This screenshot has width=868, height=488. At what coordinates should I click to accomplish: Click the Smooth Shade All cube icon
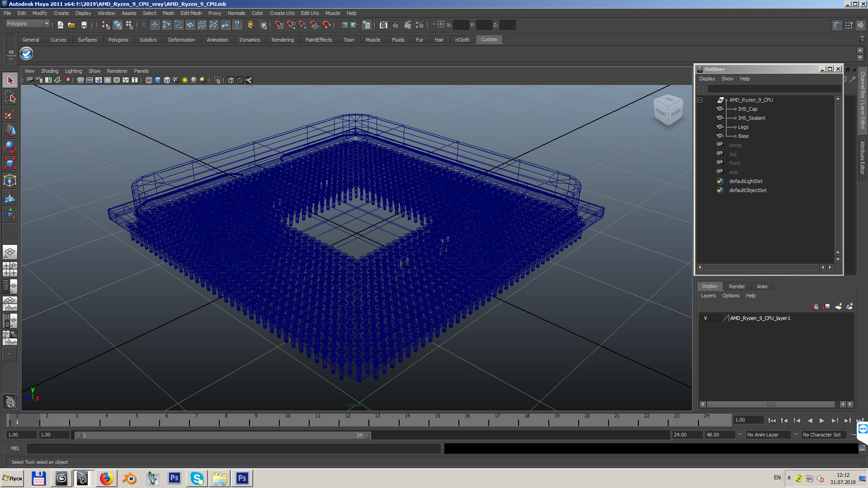tap(158, 80)
